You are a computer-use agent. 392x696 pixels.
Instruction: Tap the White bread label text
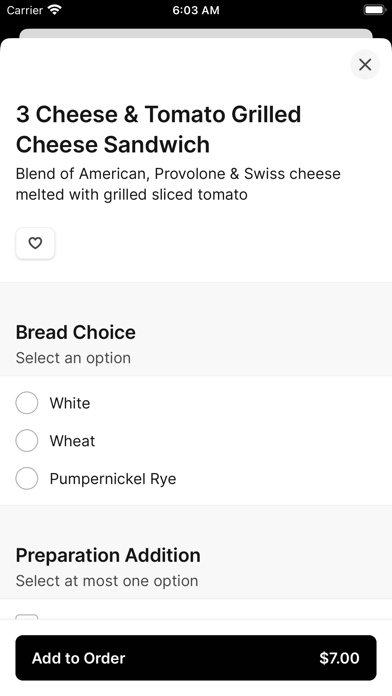click(x=70, y=403)
